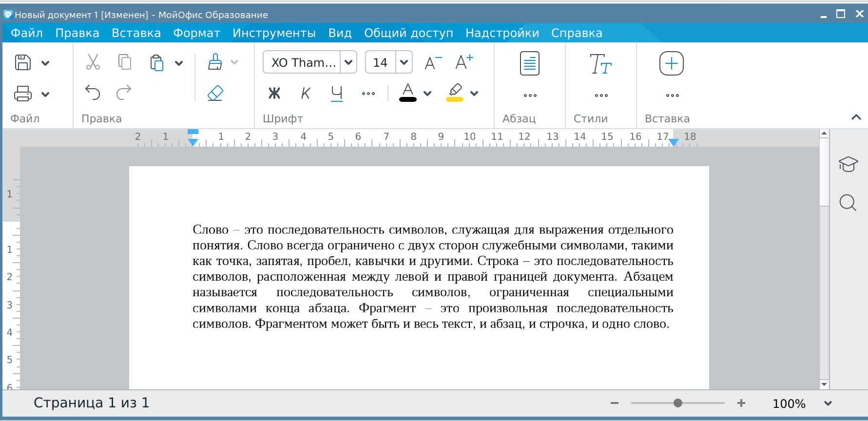The height and width of the screenshot is (421, 868).
Task: Click the Undo arrow icon
Action: point(93,92)
